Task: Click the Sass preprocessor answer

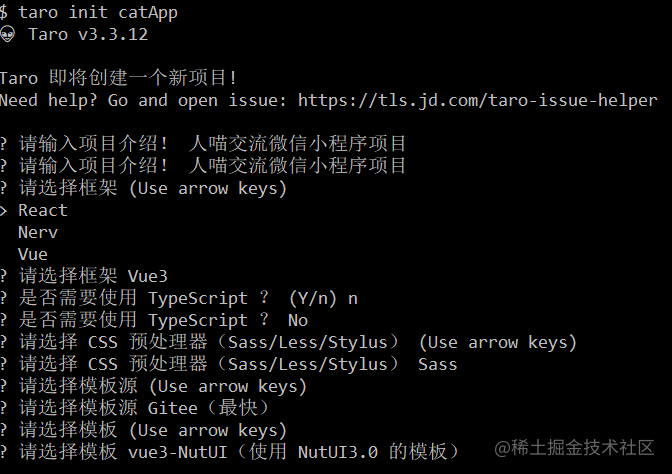Action: (x=438, y=364)
